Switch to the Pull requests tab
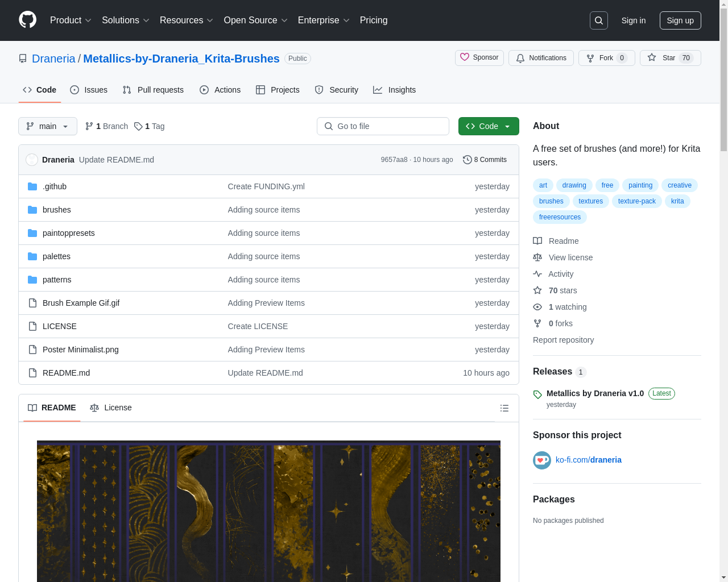This screenshot has height=582, width=728. 153,90
